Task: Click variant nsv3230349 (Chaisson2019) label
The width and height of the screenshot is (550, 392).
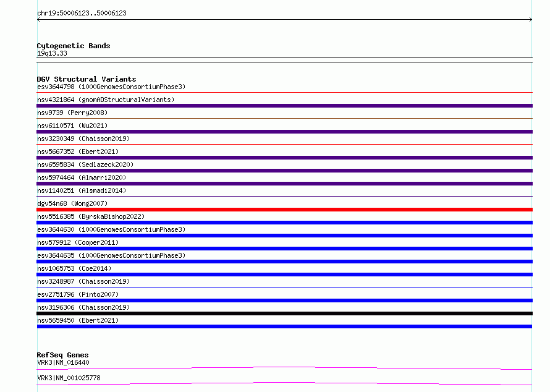Action: 83,138
